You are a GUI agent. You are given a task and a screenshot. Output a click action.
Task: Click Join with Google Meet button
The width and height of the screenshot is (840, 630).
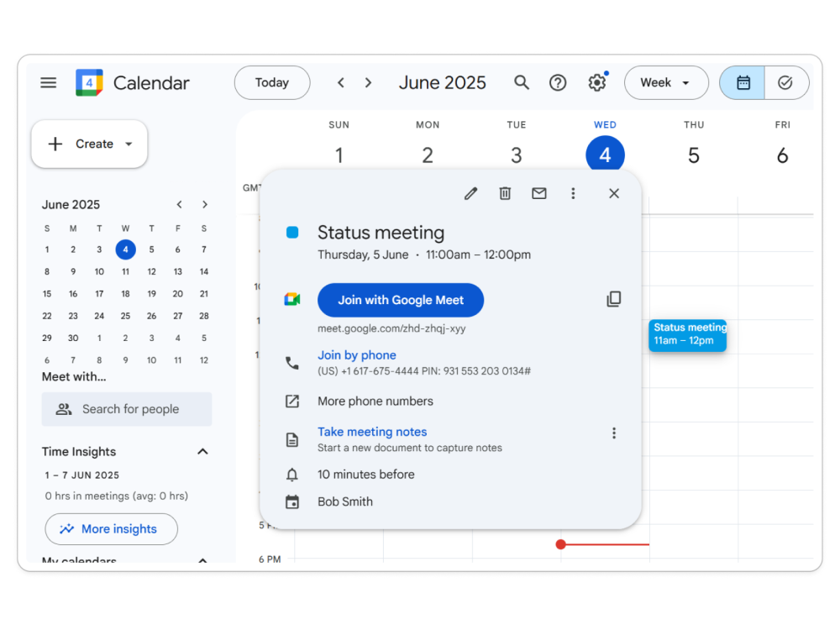[x=401, y=300]
